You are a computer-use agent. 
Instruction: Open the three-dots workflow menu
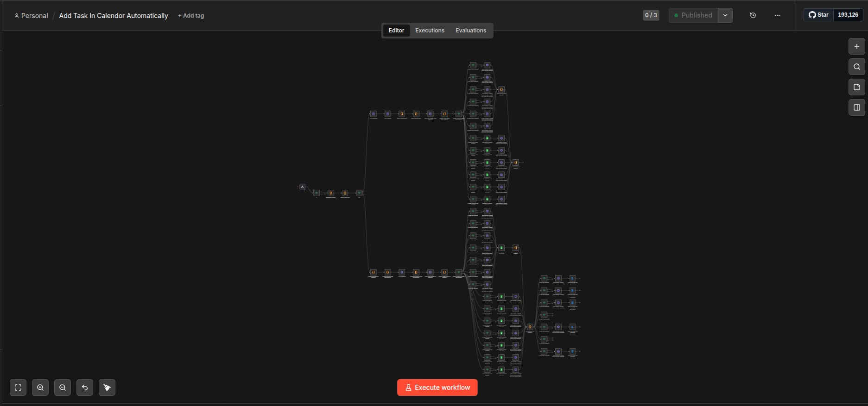coord(777,15)
